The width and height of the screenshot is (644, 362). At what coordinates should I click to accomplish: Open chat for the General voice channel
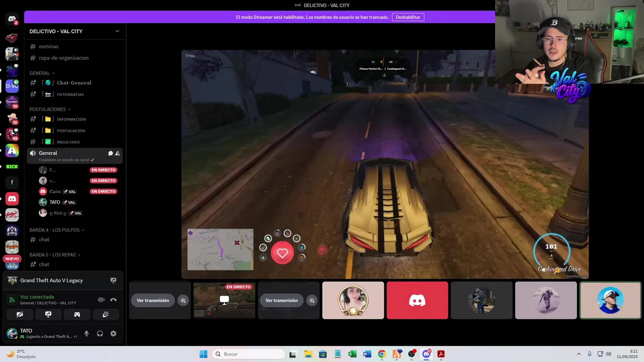click(110, 153)
